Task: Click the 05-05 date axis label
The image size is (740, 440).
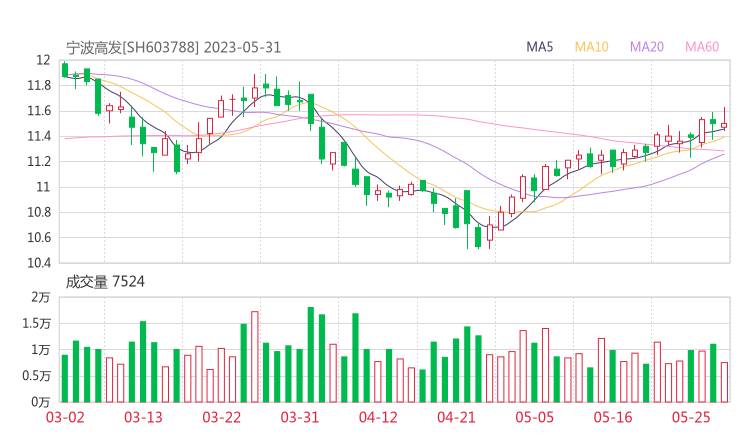Action: tap(534, 417)
